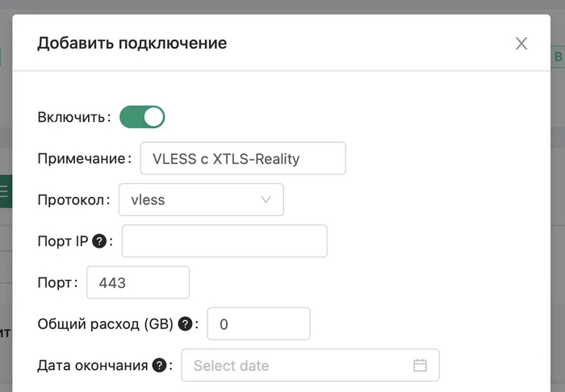This screenshot has height=392, width=565.
Task: Click the hamburger menu icon behind dialog
Action: [4, 191]
